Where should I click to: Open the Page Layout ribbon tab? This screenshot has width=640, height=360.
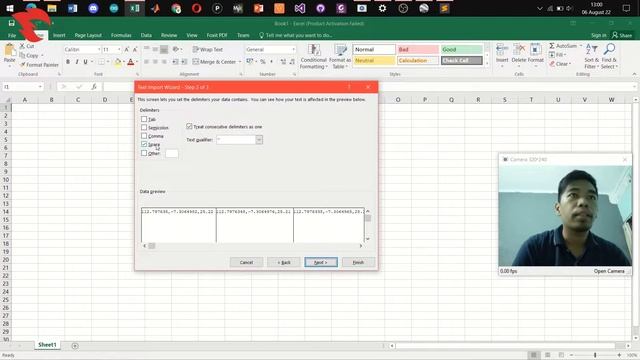pos(88,36)
